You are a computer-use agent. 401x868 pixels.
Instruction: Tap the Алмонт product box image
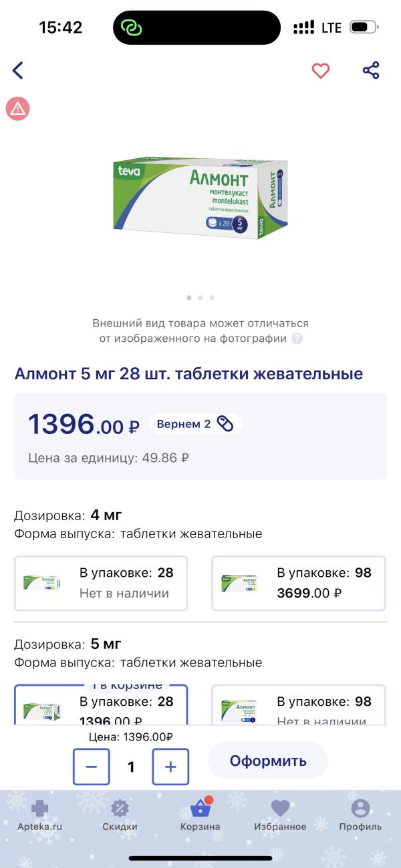[x=200, y=198]
